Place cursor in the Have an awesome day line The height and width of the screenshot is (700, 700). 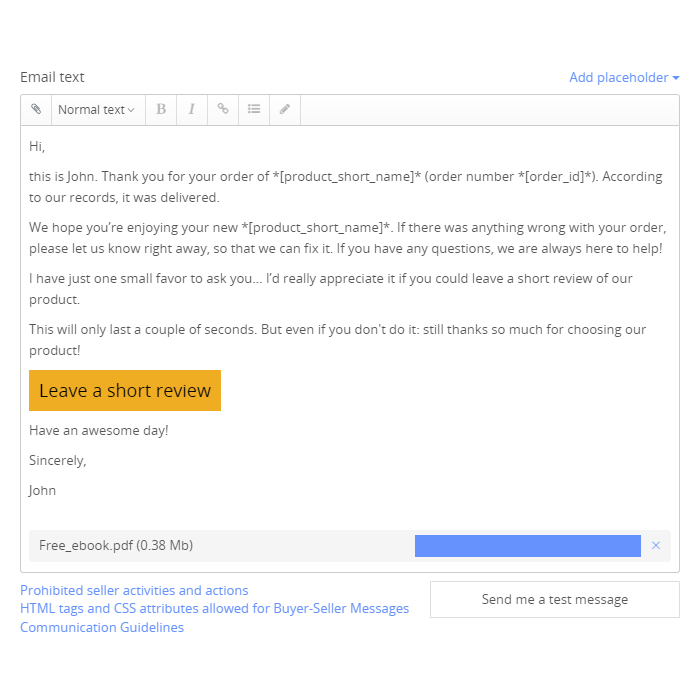[99, 431]
